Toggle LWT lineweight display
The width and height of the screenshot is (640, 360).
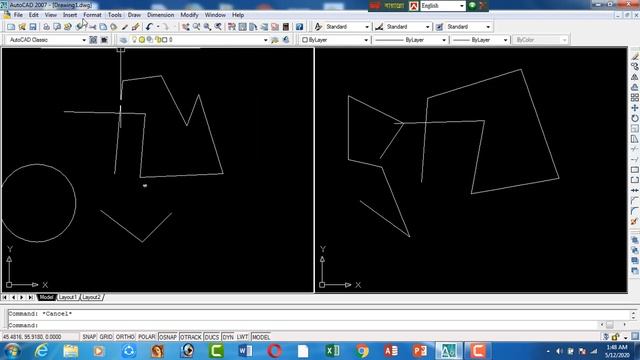[242, 337]
